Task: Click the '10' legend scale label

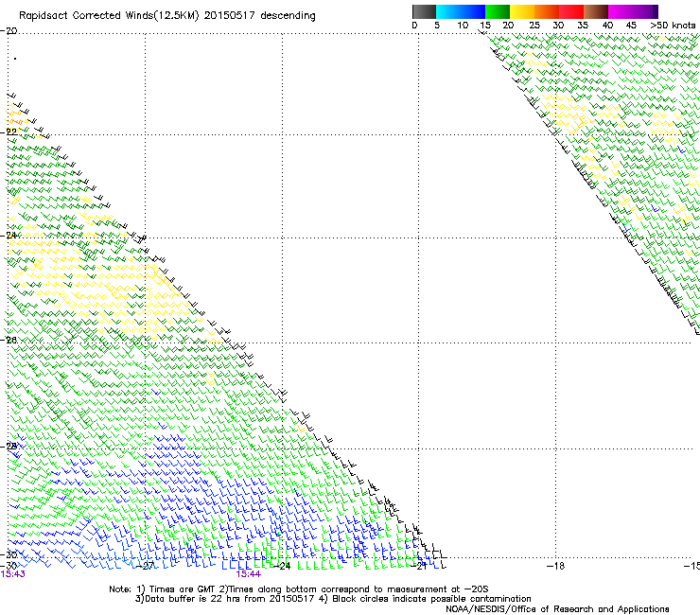Action: pos(463,26)
